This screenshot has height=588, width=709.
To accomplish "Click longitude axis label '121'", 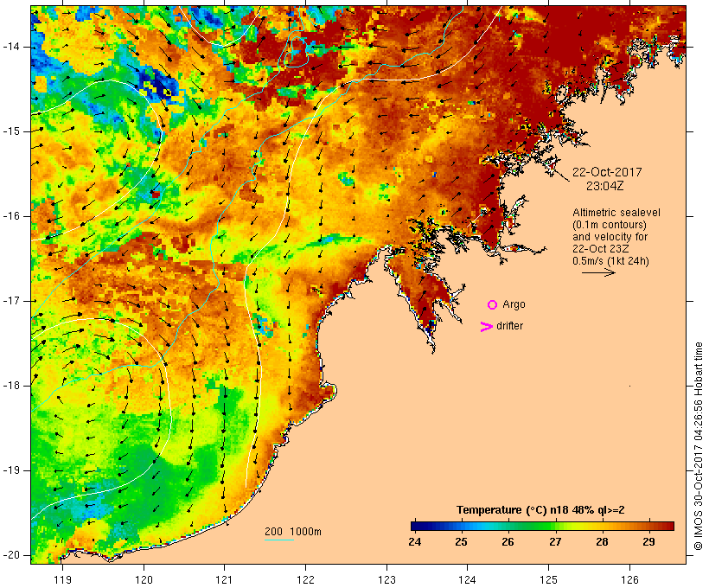I will 224,579.
